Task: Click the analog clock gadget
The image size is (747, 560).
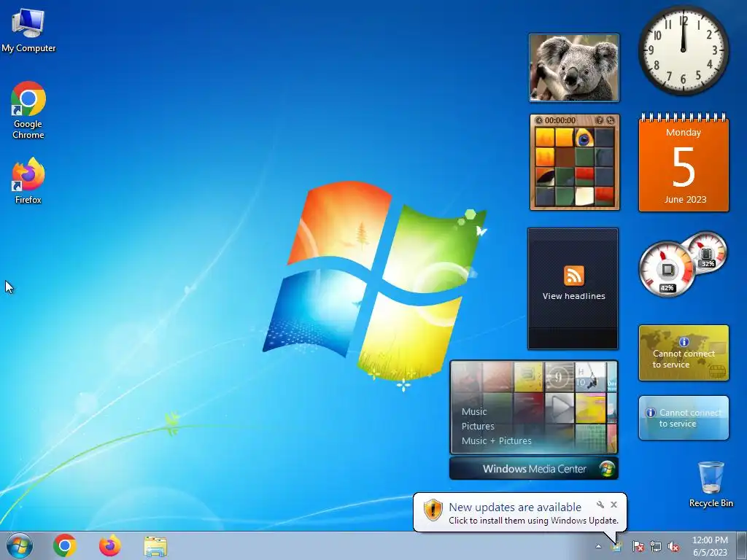Action: point(683,50)
